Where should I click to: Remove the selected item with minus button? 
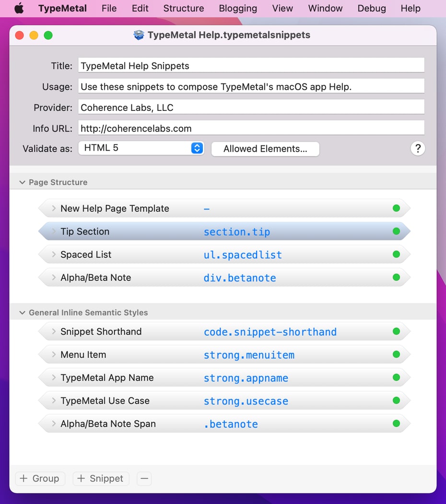(144, 479)
